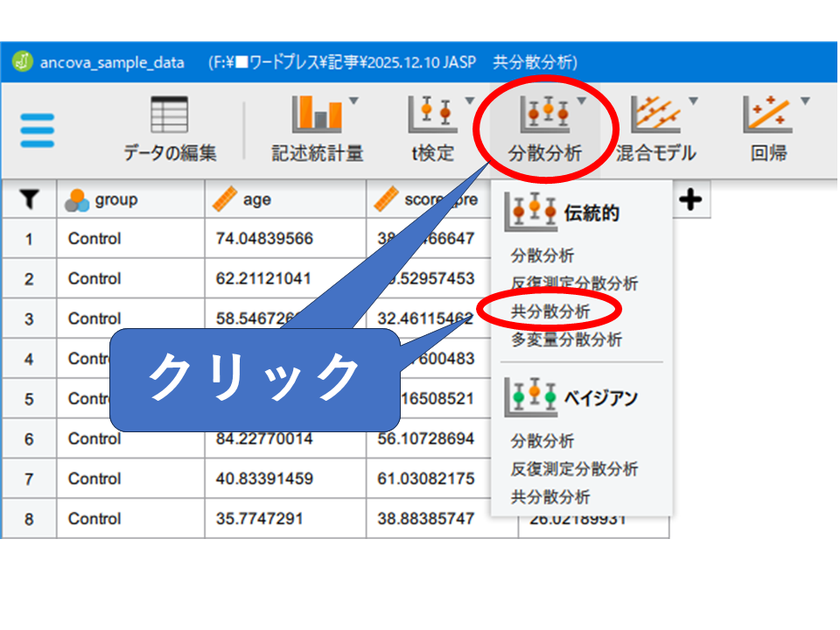Select row 7 number header
Image resolution: width=840 pixels, height=630 pixels.
point(29,479)
